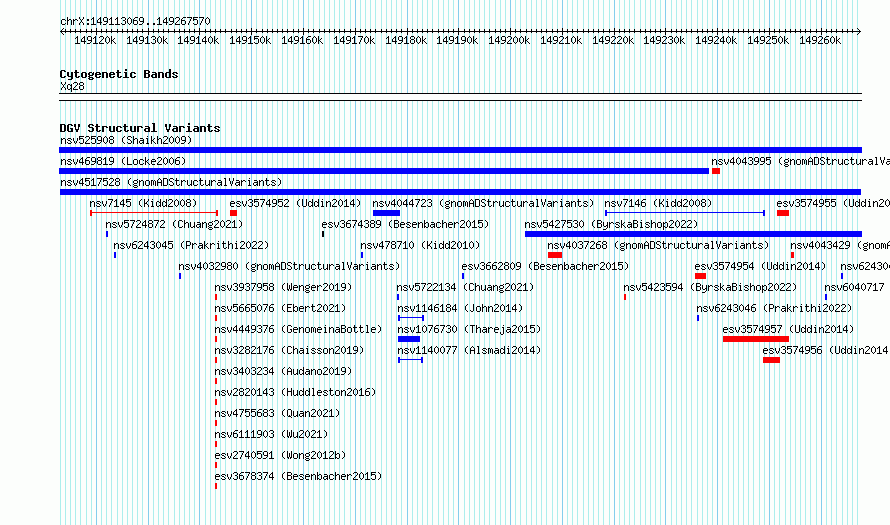Click the nsv4043995 gnomAD label
The height and width of the screenshot is (525, 890).
click(800, 161)
